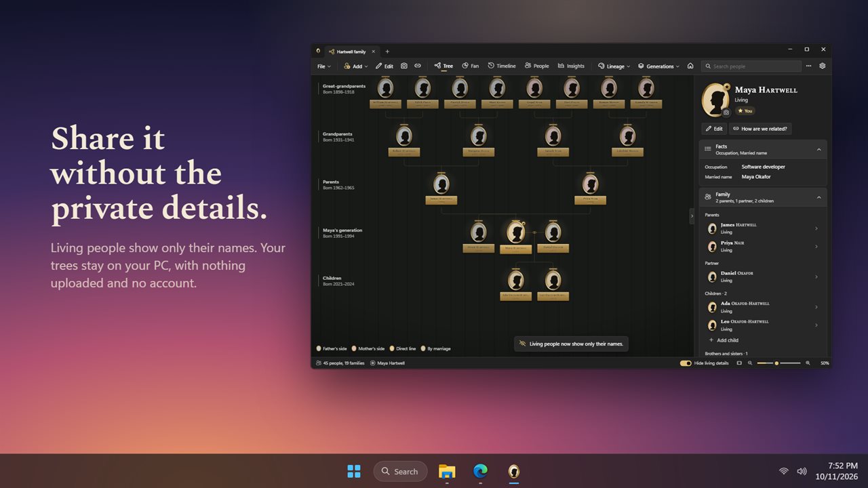
Task: Open the three-dots more options menu
Action: pyautogui.click(x=808, y=66)
